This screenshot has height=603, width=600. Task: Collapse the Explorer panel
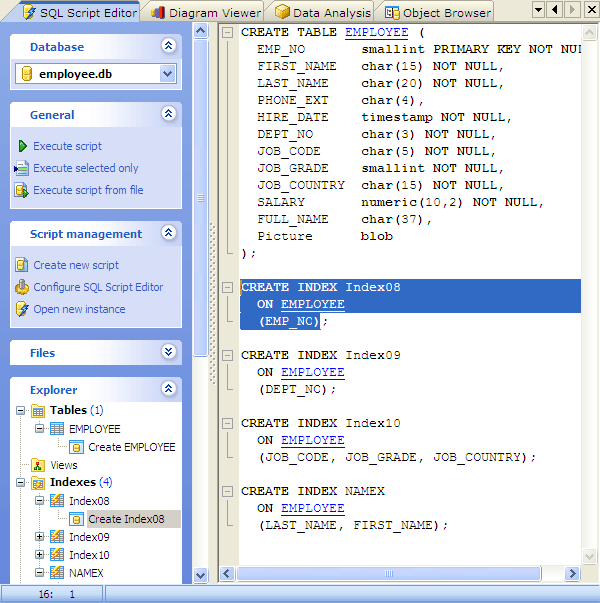click(x=168, y=388)
